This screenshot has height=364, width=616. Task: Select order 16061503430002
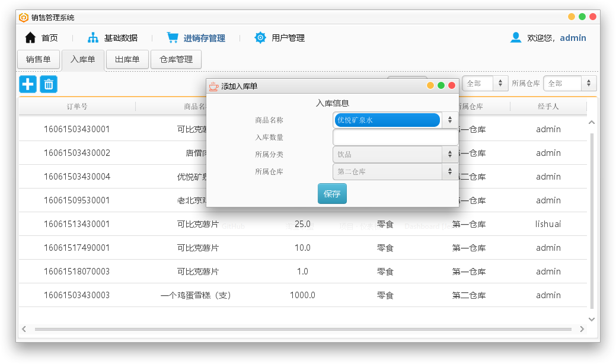[x=77, y=153]
